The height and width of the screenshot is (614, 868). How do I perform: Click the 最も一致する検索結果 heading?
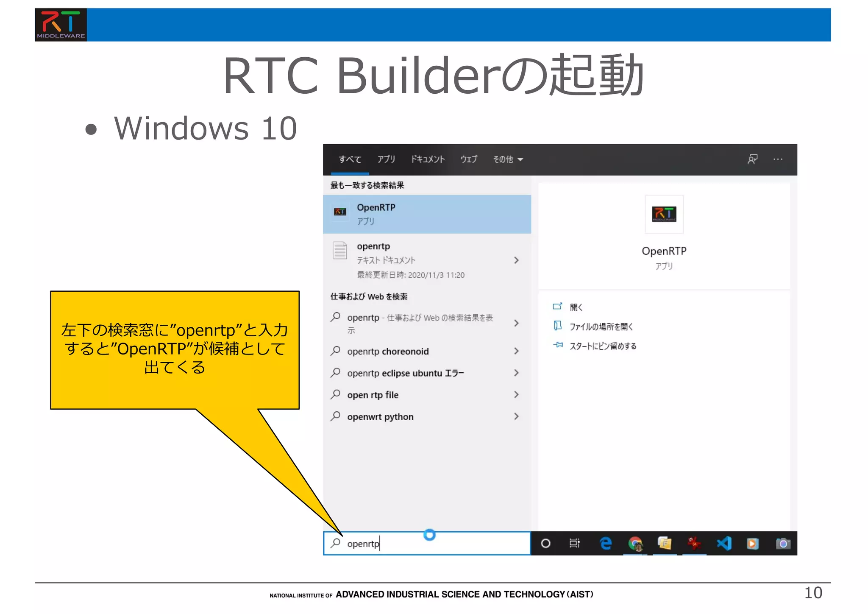[x=367, y=185]
